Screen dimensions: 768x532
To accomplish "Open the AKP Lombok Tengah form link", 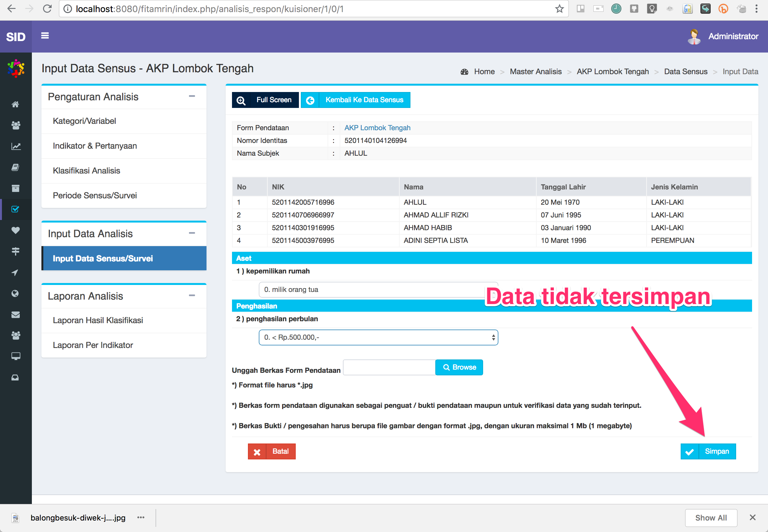I will pos(377,128).
